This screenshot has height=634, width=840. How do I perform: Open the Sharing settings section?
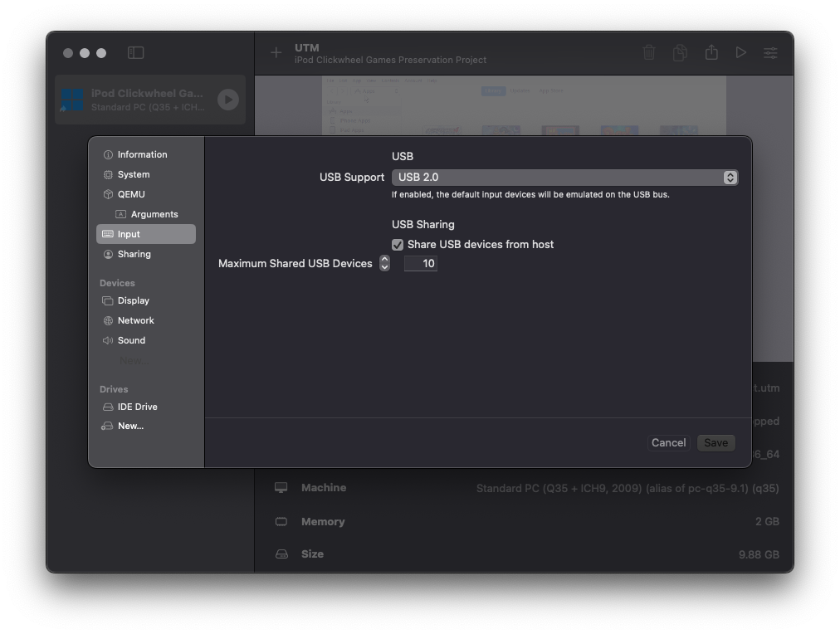pyautogui.click(x=146, y=254)
